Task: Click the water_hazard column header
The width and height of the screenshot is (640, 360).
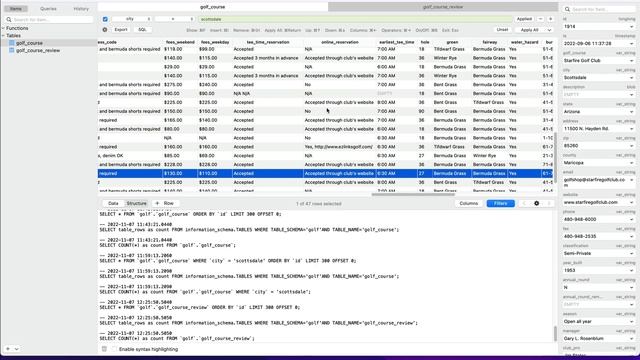Action: click(x=524, y=42)
